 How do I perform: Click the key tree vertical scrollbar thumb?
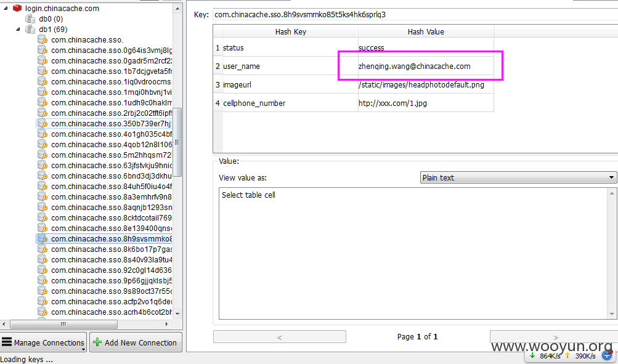click(x=177, y=142)
